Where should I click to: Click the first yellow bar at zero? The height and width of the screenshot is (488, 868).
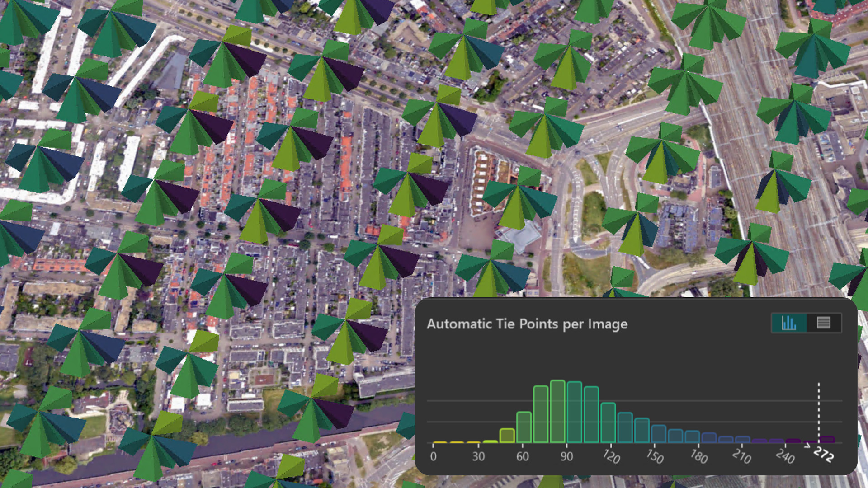pyautogui.click(x=440, y=442)
